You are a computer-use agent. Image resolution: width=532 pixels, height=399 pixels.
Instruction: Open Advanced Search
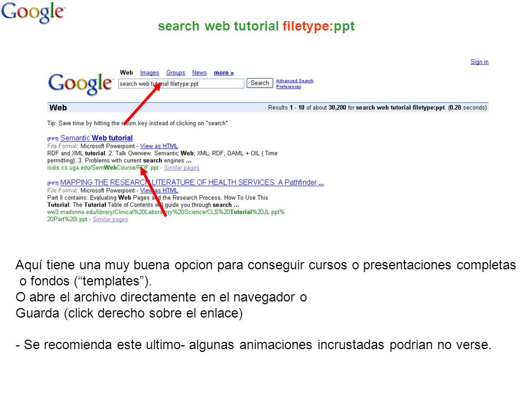pyautogui.click(x=294, y=81)
